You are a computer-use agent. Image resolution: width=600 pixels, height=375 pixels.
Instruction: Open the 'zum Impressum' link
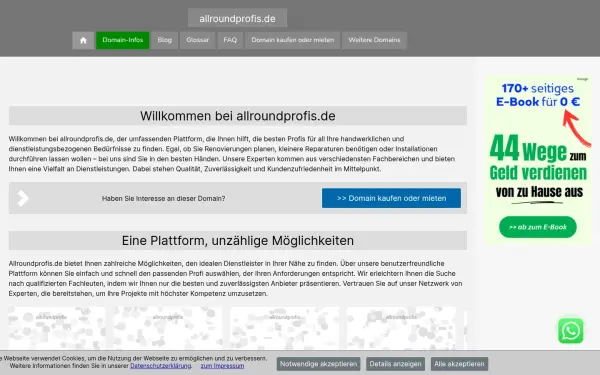222,366
